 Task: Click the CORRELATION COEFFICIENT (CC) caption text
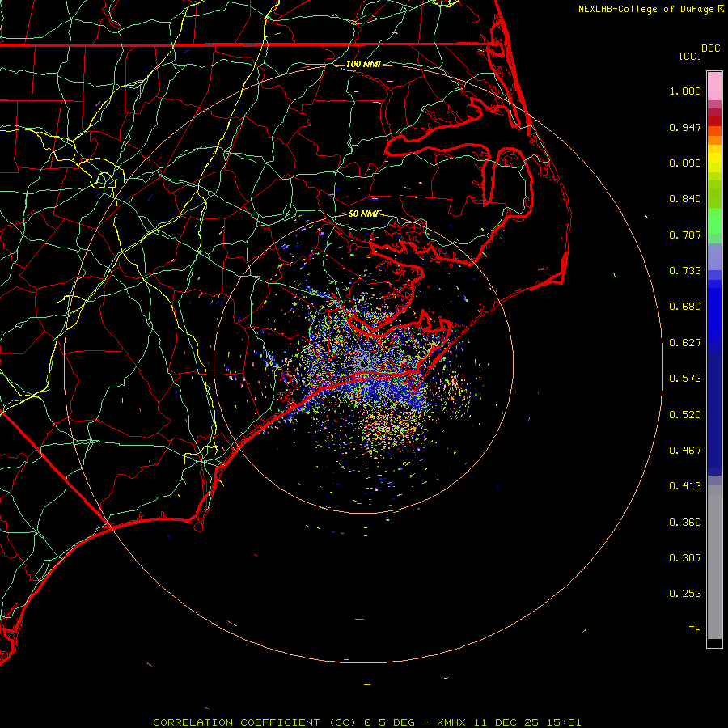point(255,722)
